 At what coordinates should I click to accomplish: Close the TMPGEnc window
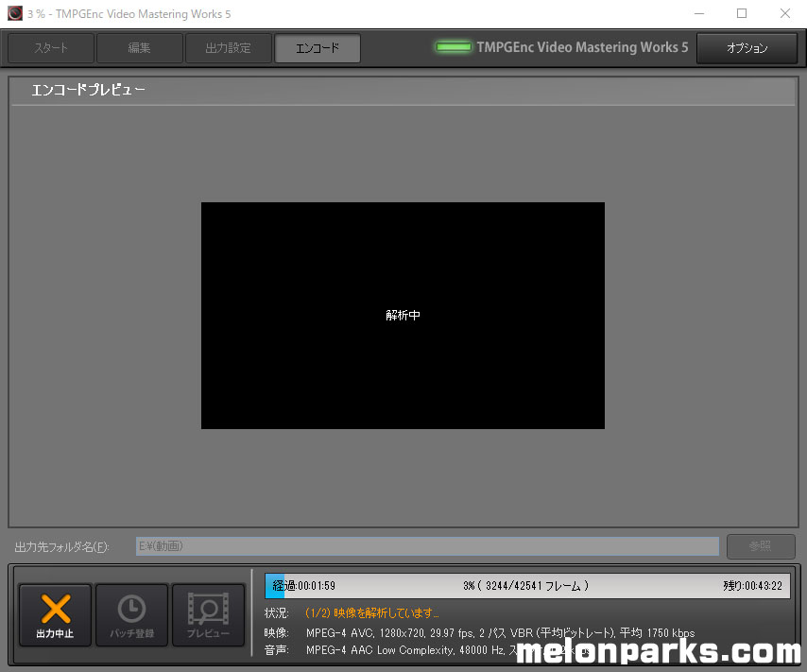[x=785, y=13]
